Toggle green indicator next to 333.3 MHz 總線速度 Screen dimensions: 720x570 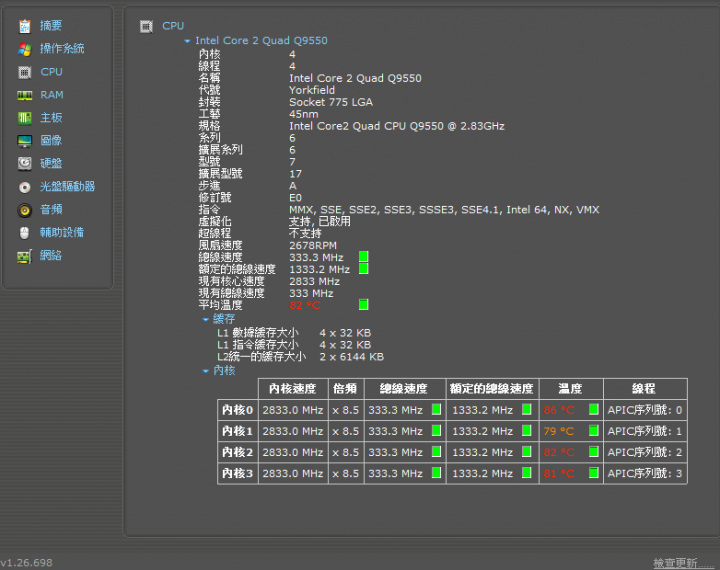coord(364,256)
